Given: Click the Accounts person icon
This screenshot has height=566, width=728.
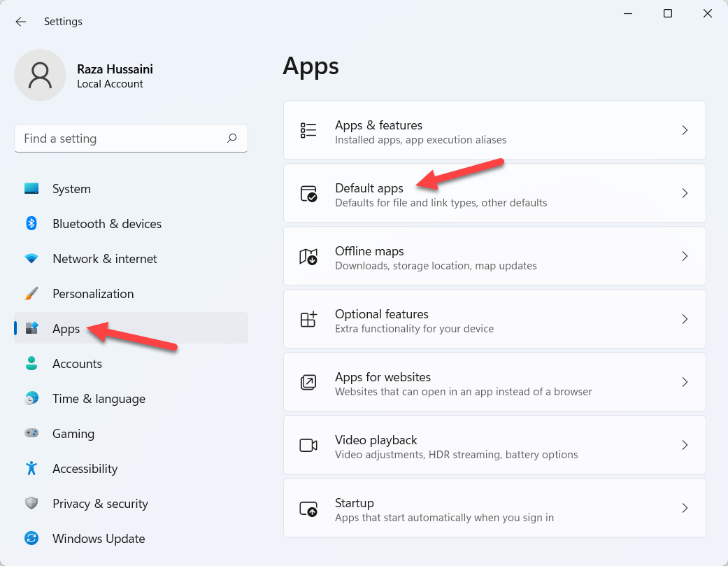Looking at the screenshot, I should [x=31, y=364].
